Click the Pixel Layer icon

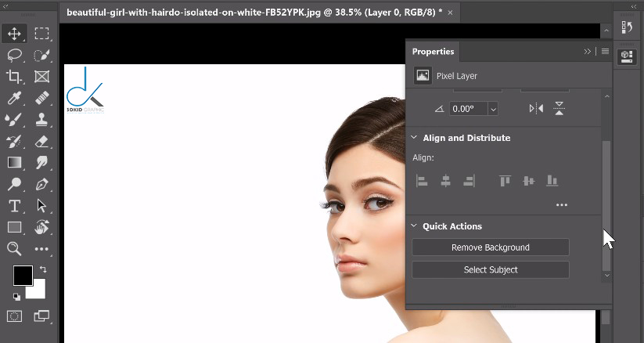point(423,76)
